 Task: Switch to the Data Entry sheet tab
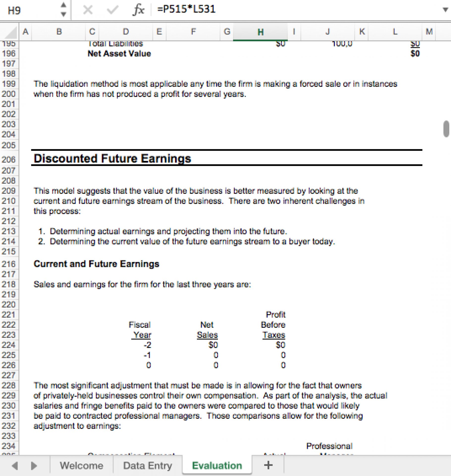[x=148, y=465]
